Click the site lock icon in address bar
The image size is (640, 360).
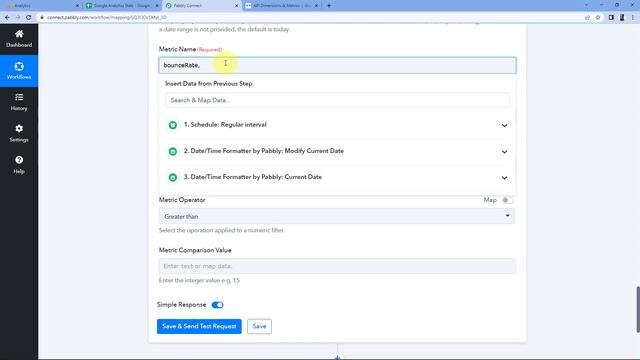pos(42,18)
